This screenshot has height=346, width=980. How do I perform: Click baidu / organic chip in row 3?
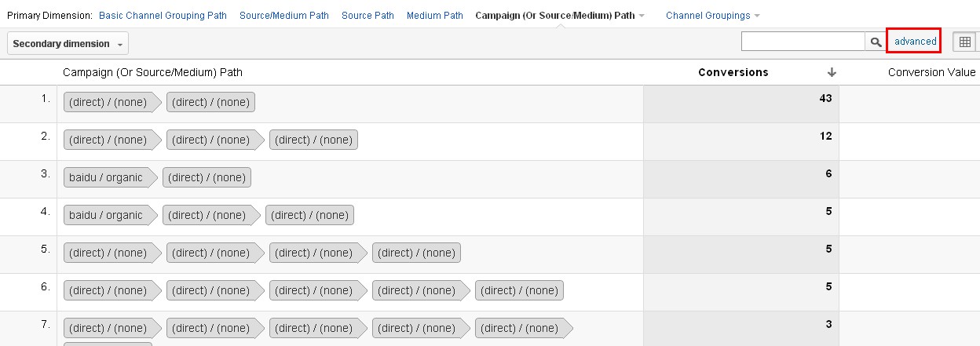point(111,177)
